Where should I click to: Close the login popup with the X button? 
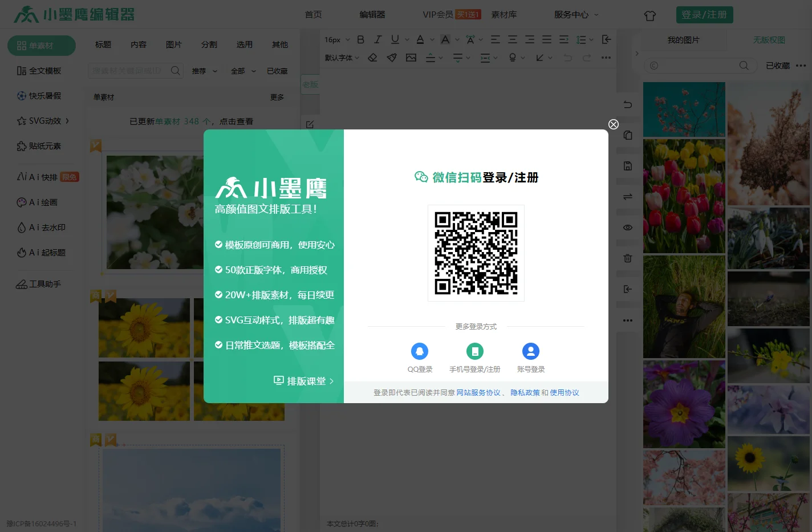pyautogui.click(x=614, y=124)
